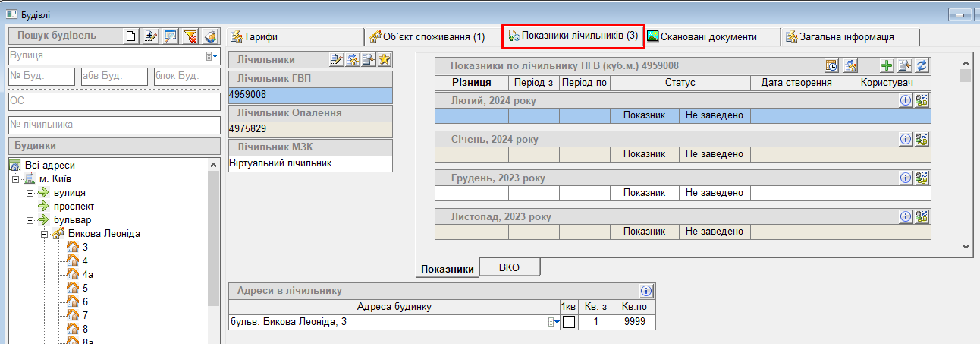Click the green plus icon to add reading
Image resolution: width=980 pixels, height=344 pixels.
tap(886, 66)
